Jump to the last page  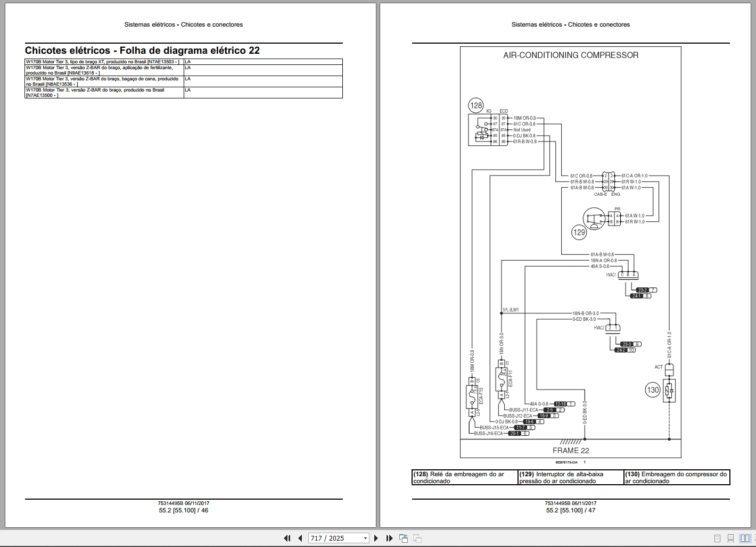point(389,538)
